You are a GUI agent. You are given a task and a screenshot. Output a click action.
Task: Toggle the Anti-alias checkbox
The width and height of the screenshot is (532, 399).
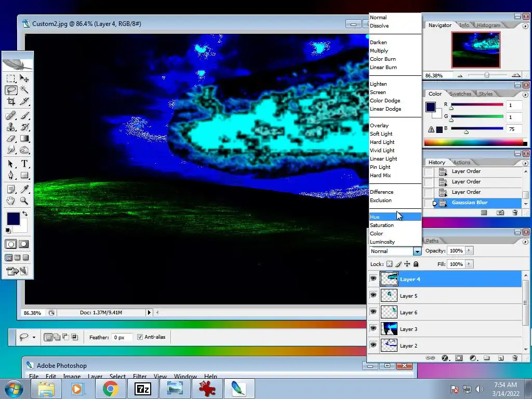coord(140,337)
